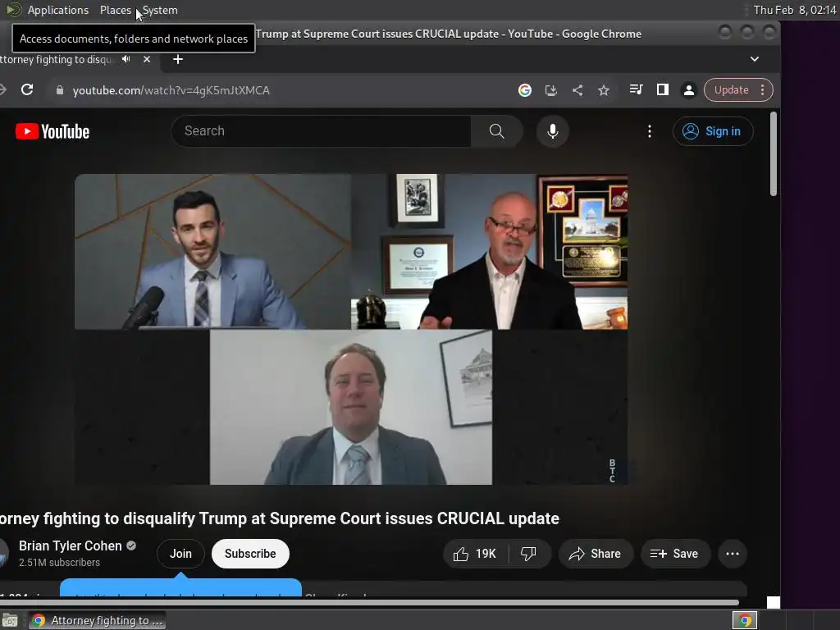840x630 pixels.
Task: Start voice search with the microphone icon
Action: [552, 130]
